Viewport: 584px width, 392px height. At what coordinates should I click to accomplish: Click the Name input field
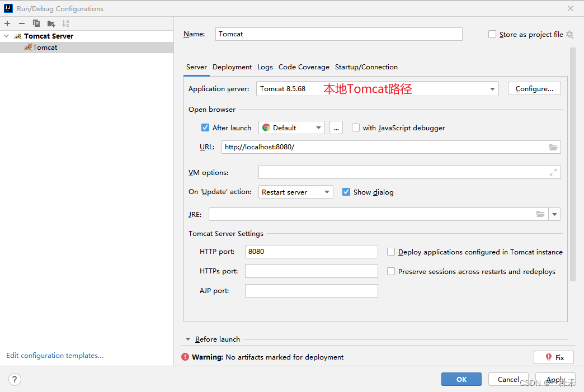pos(339,34)
